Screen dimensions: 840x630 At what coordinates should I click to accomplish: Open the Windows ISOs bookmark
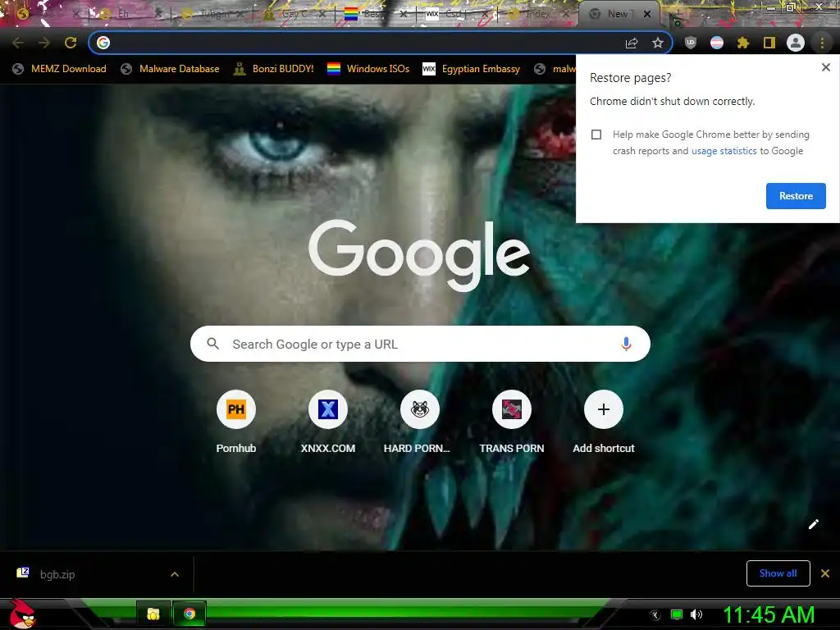[368, 69]
